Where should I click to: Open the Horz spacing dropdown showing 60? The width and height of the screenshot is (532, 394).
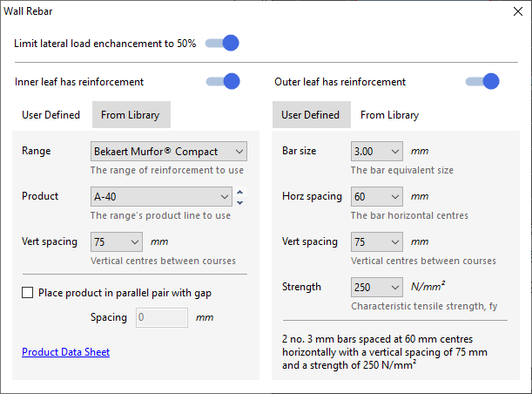pyautogui.click(x=377, y=196)
